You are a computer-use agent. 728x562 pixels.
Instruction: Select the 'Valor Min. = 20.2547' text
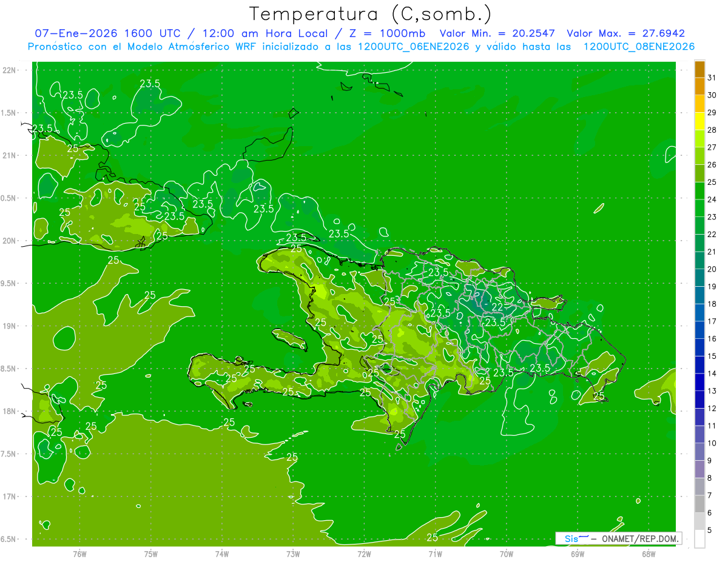click(497, 34)
